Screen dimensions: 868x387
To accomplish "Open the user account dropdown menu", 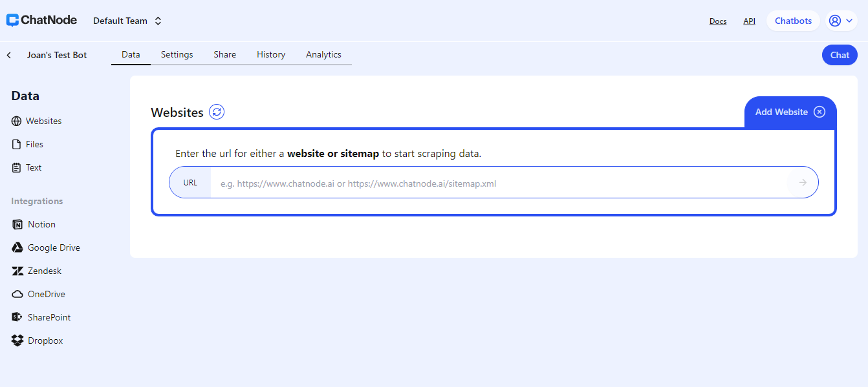I will pos(841,21).
